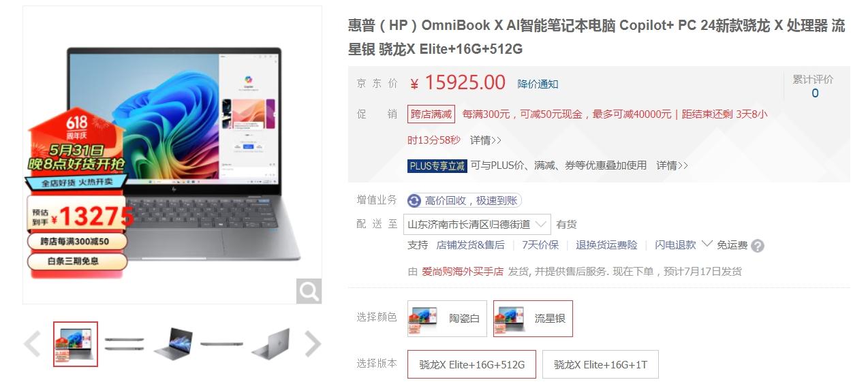Show next thumbnails with right arrow

312,344
